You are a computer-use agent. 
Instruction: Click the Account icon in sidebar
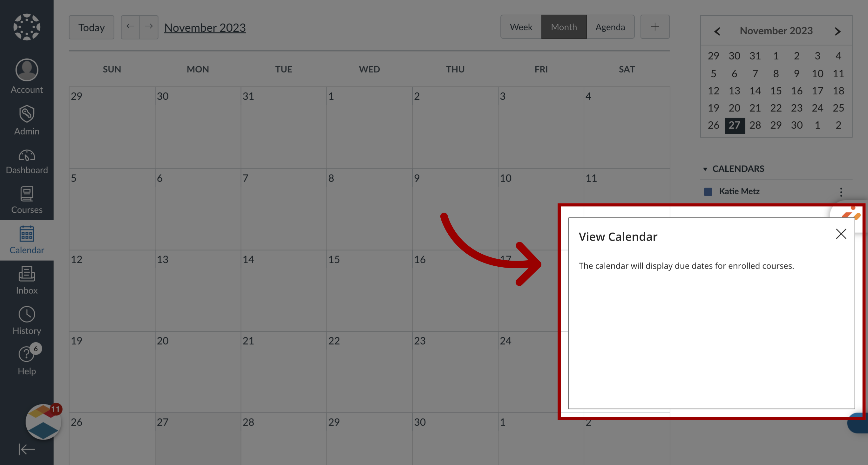coord(27,70)
